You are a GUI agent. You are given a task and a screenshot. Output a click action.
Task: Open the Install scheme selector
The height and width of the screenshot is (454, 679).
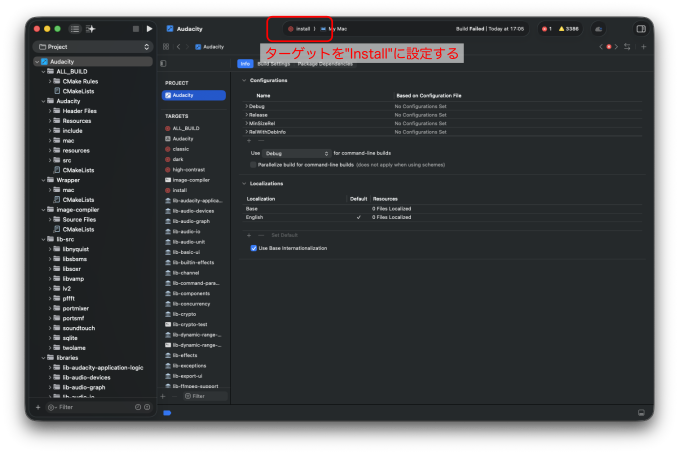[x=302, y=29]
